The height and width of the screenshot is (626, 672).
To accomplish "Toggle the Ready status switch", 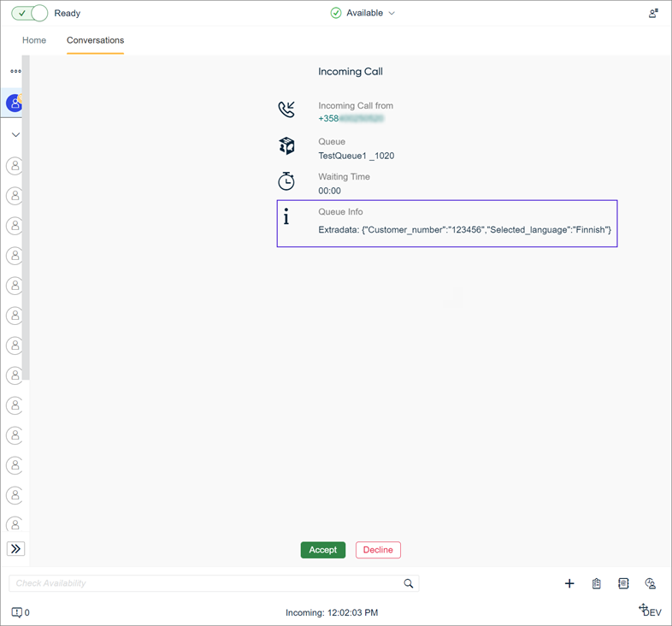I will [x=30, y=14].
